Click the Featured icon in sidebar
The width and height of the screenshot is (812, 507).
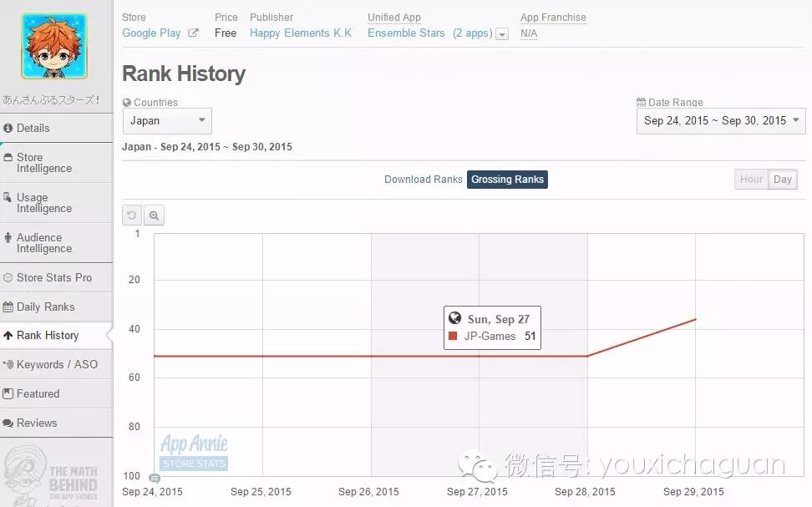tap(8, 393)
